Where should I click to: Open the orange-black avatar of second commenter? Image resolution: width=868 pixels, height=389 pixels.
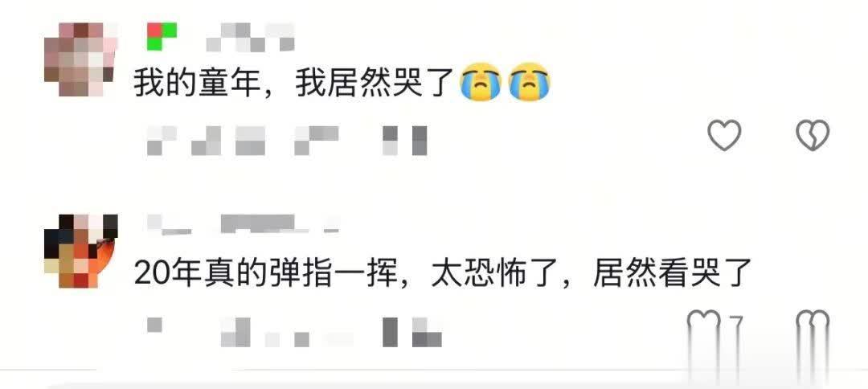click(81, 251)
